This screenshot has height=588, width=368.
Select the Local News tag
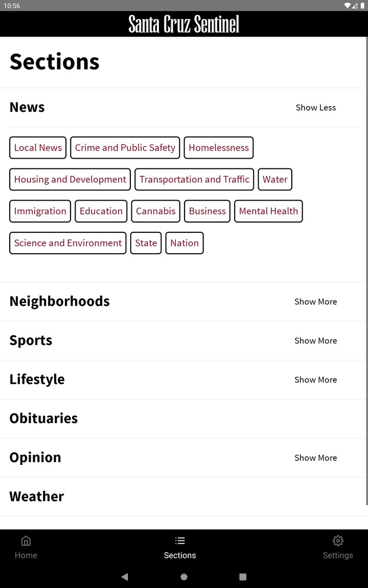38,148
